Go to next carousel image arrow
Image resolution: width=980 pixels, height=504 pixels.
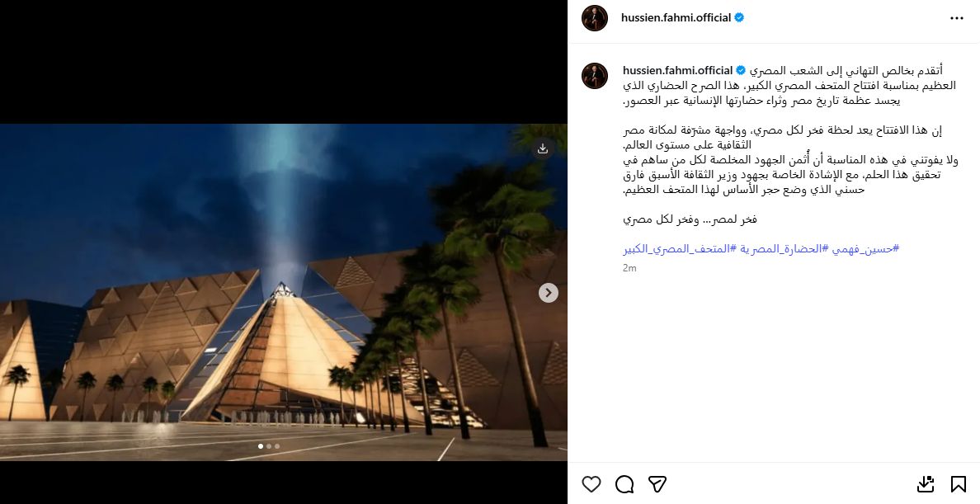pos(548,293)
